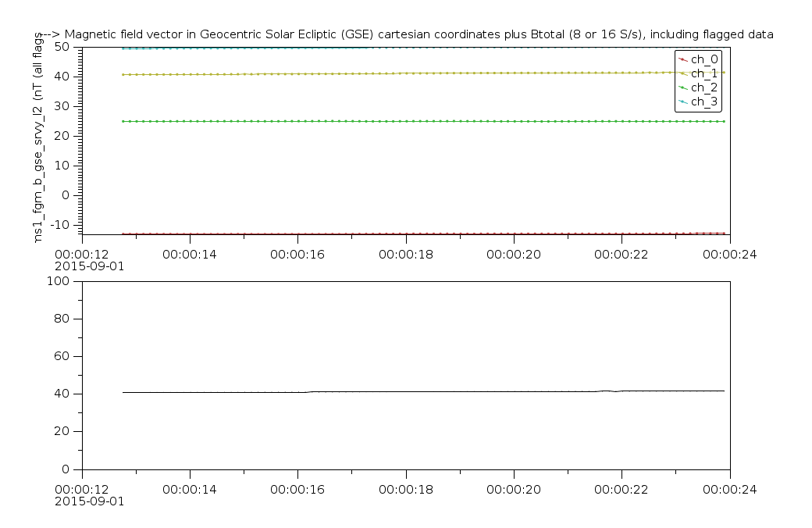Click the -10 tick on upper y-axis
This screenshot has height=528, width=812.
(59, 225)
